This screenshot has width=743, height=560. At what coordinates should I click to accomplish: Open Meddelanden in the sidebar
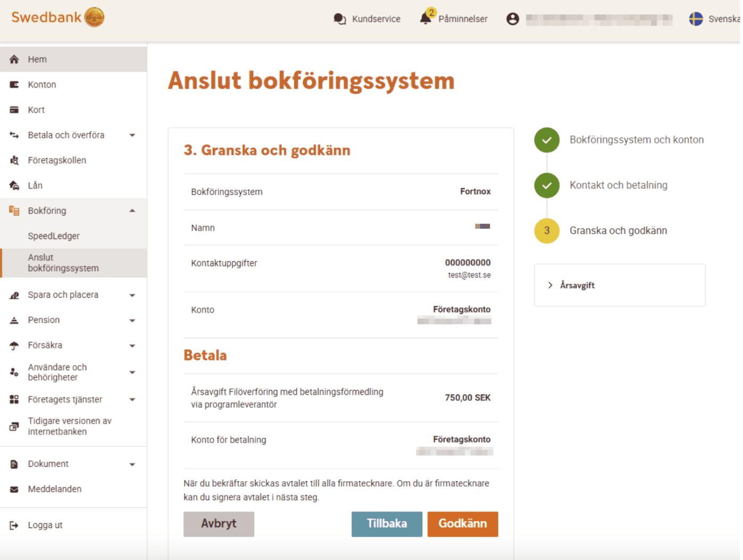click(73, 489)
